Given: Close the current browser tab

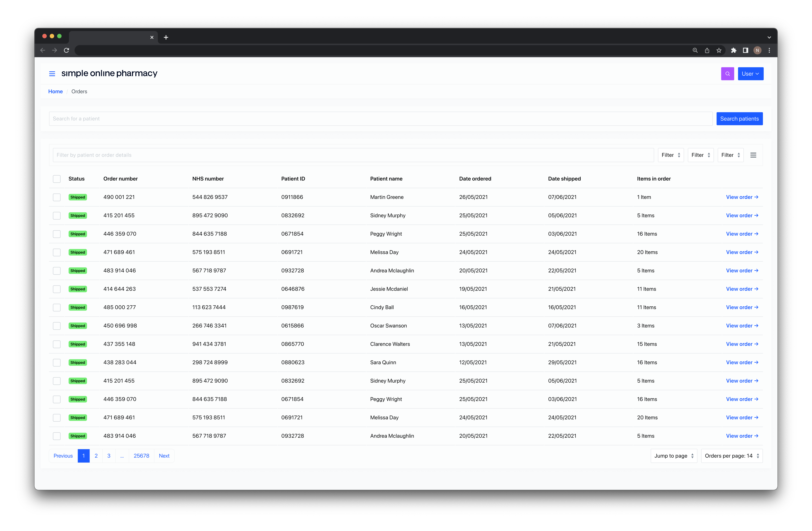Looking at the screenshot, I should click(x=152, y=38).
